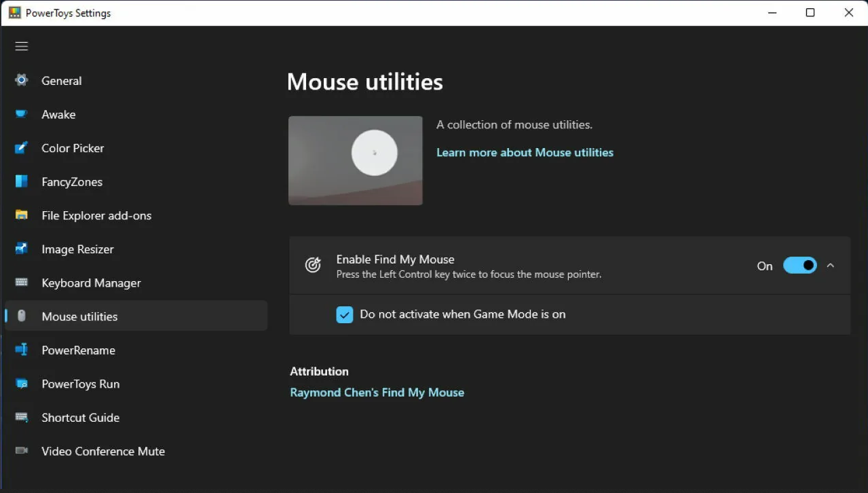Viewport: 868px width, 493px height.
Task: Click the 'Enable Find My Mouse' title text
Action: tap(396, 259)
